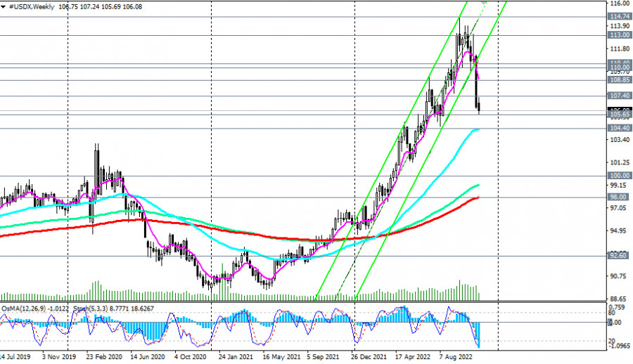The image size is (633, 364).
Task: Select the 113.00 price level label
Action: (x=618, y=34)
